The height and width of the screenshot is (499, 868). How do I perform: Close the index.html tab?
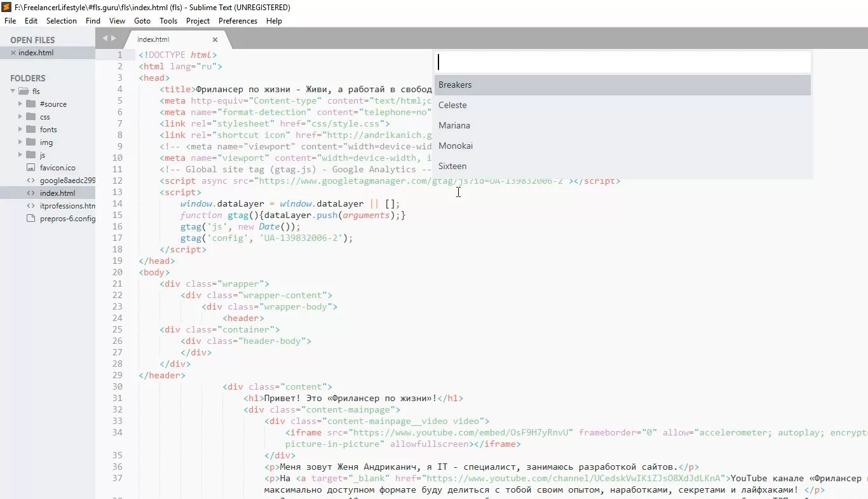[x=215, y=39]
